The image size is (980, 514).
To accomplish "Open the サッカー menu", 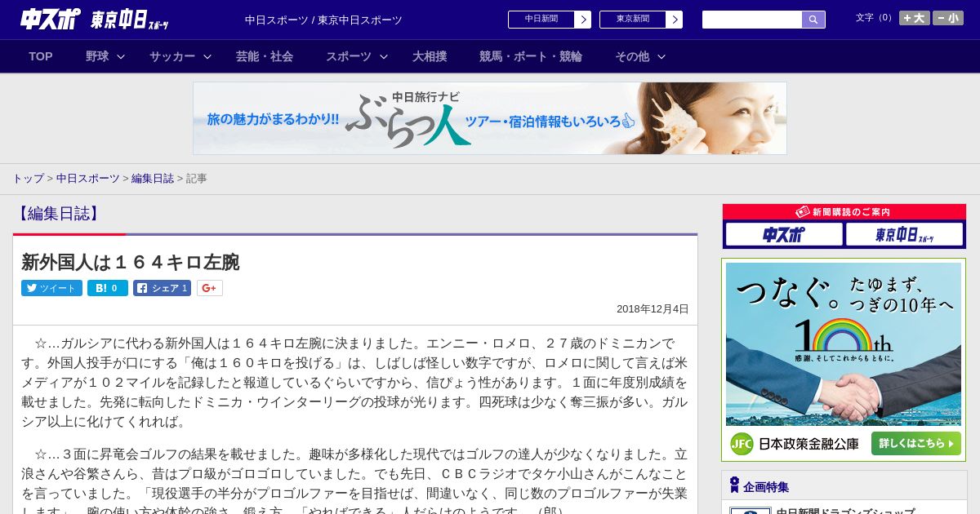I will [172, 56].
